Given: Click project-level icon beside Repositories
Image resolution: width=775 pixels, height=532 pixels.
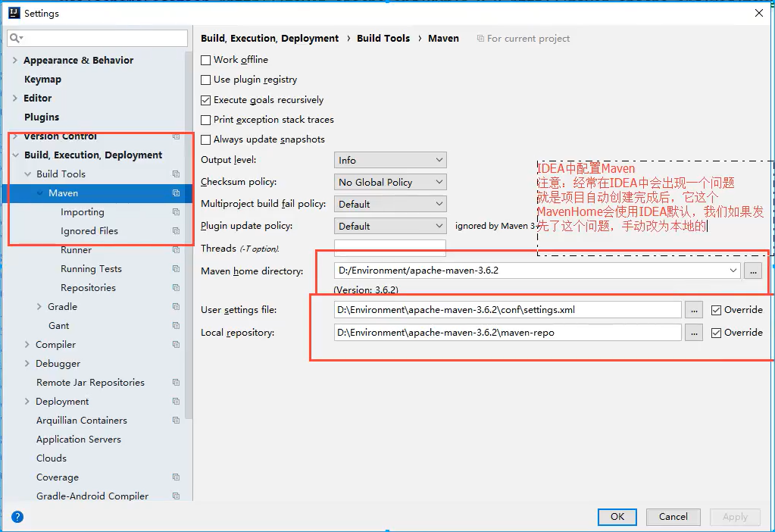Looking at the screenshot, I should (x=176, y=287).
